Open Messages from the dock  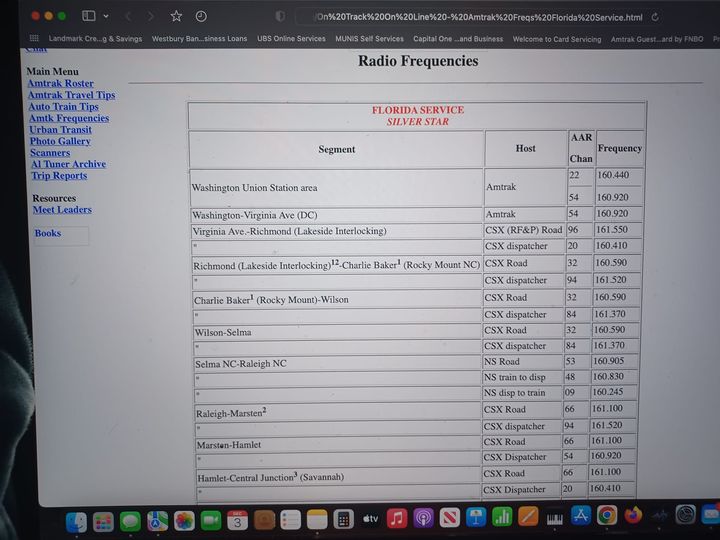130,522
